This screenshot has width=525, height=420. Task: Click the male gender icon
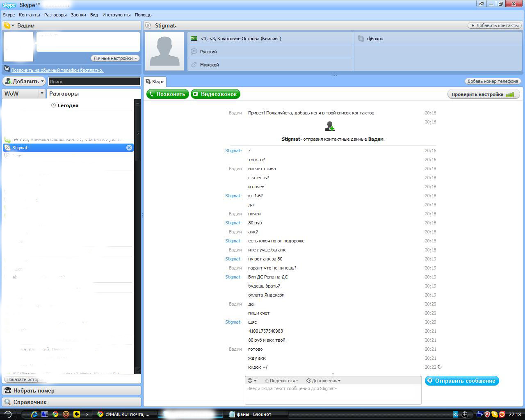[194, 65]
